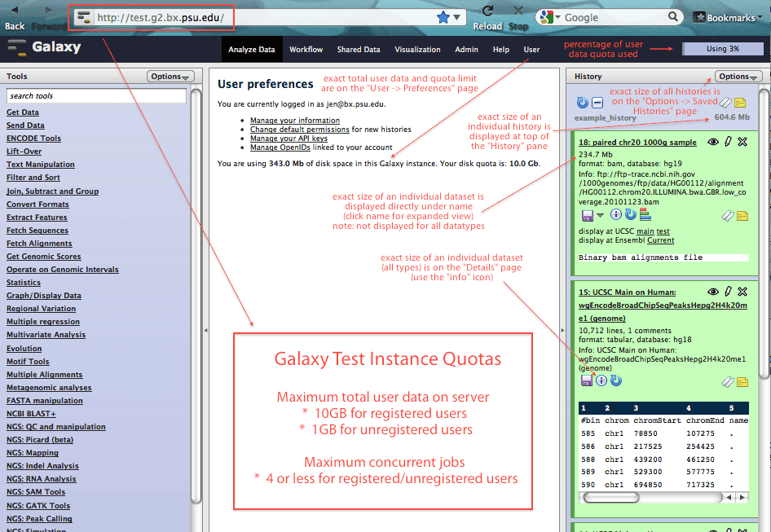771x532 pixels.
Task: Display dataset 18 at UCSC main
Action: pos(645,231)
